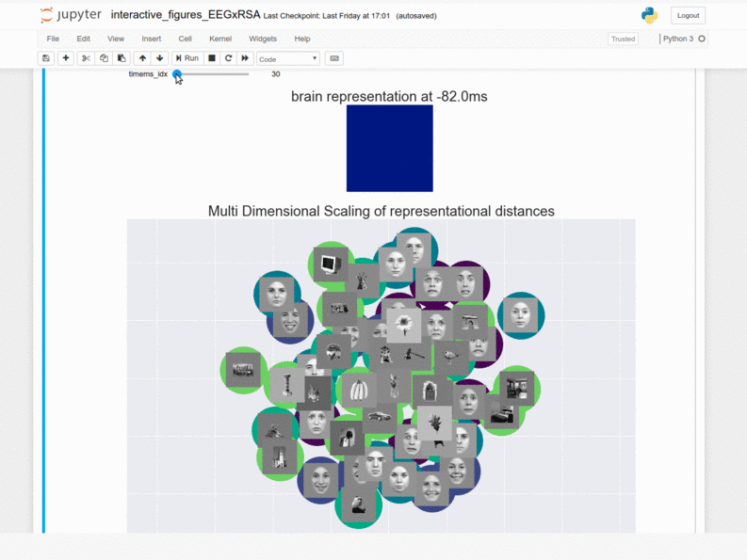The image size is (747, 560).
Task: Open the Kernel menu
Action: point(219,39)
